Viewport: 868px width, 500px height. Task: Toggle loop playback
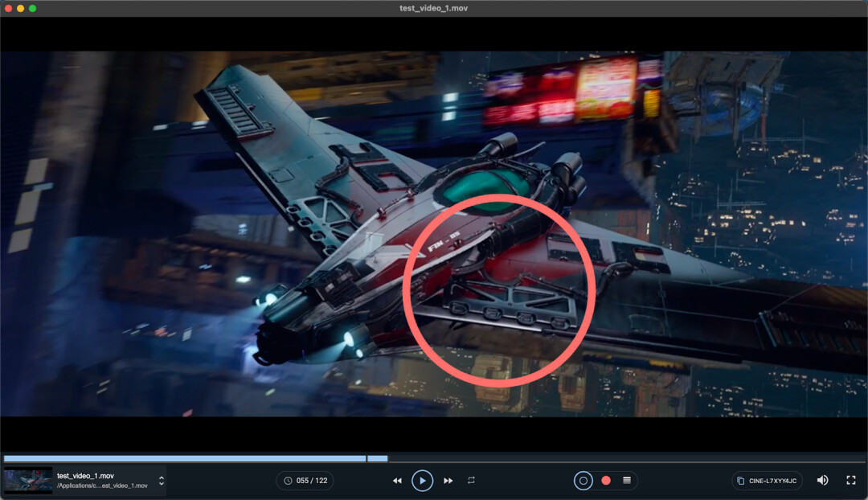click(471, 480)
